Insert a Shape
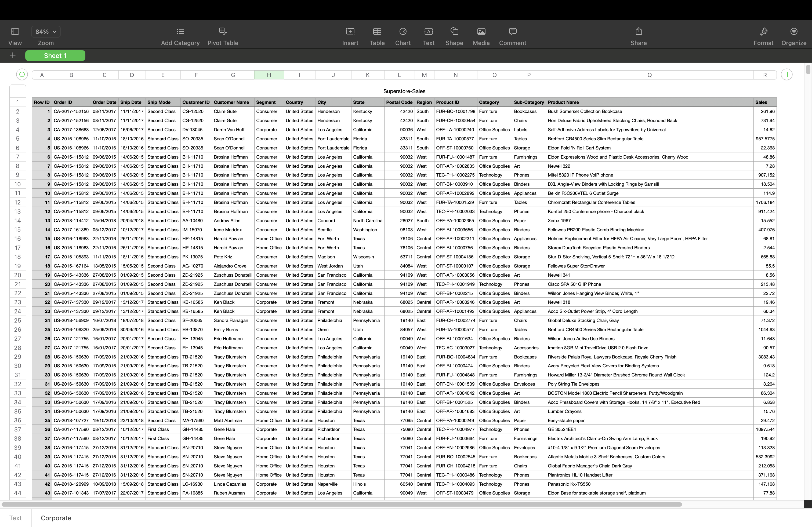The height and width of the screenshot is (527, 812). tap(454, 36)
